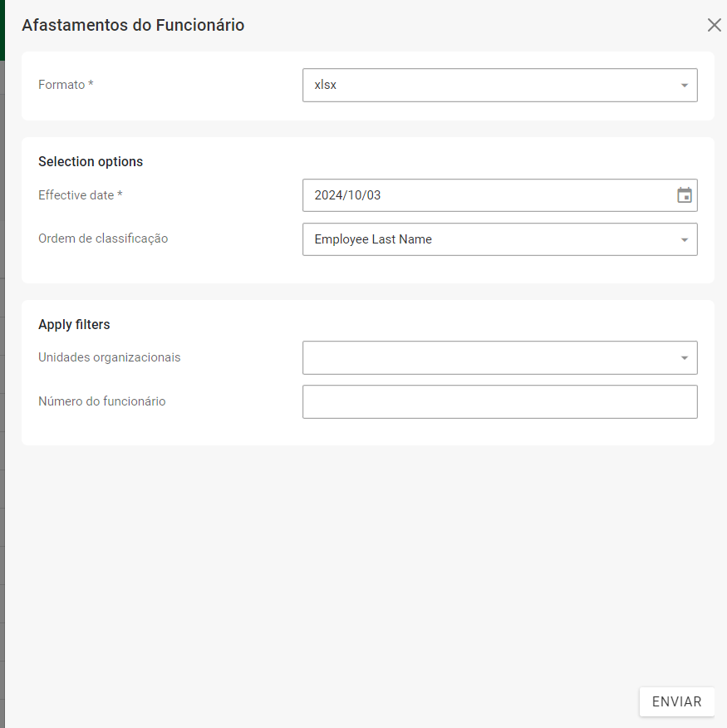Click the Ordem de classificação label
Screen dimensions: 727x728
[103, 239]
